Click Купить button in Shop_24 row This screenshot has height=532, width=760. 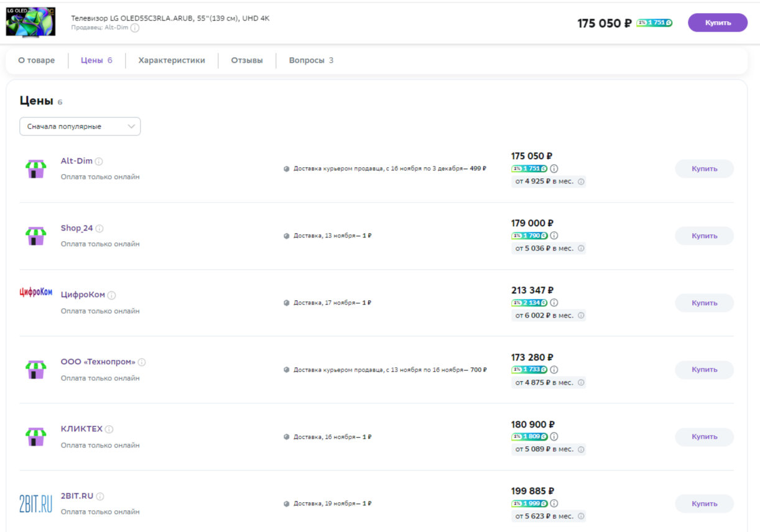704,236
